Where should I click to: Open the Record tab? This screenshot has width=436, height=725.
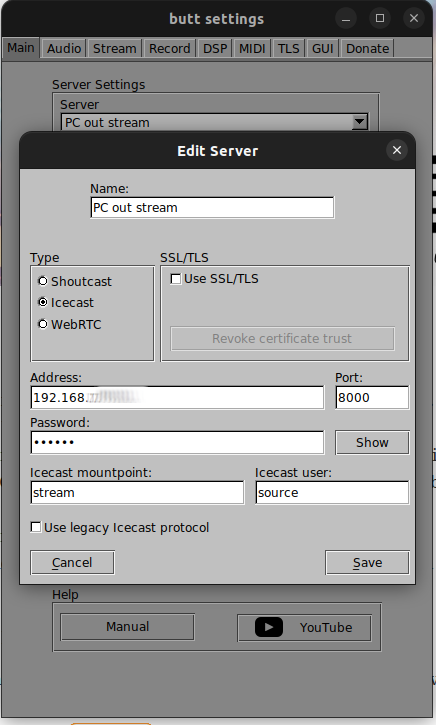(170, 49)
